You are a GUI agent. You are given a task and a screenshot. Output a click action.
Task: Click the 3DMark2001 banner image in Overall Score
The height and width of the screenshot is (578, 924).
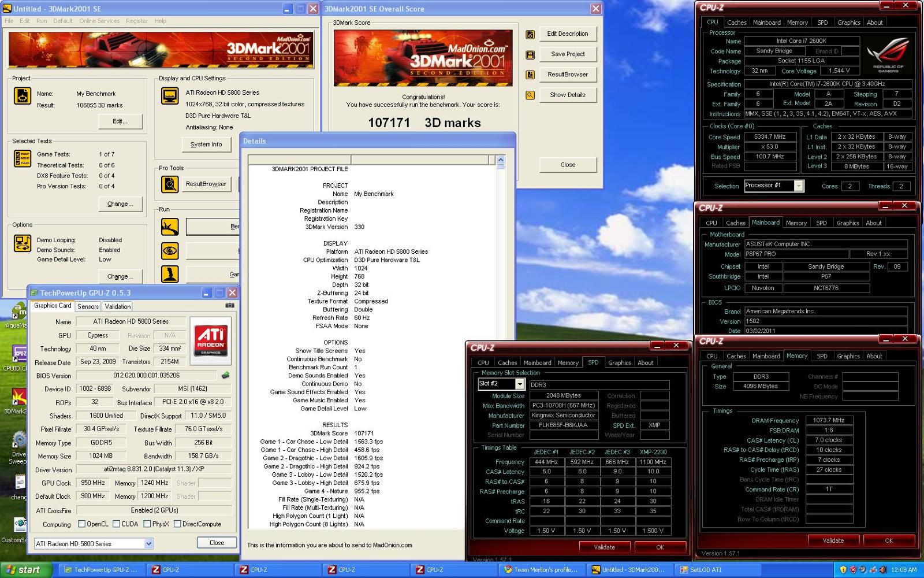pos(423,58)
